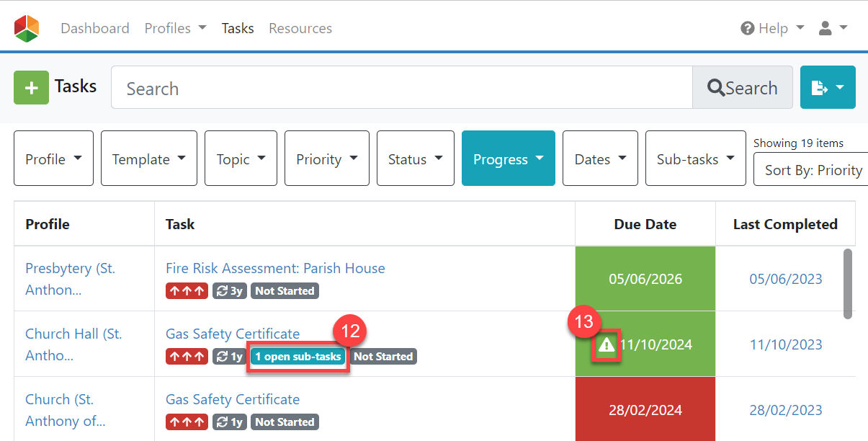Click the 1 open sub-tasks badge

point(298,357)
